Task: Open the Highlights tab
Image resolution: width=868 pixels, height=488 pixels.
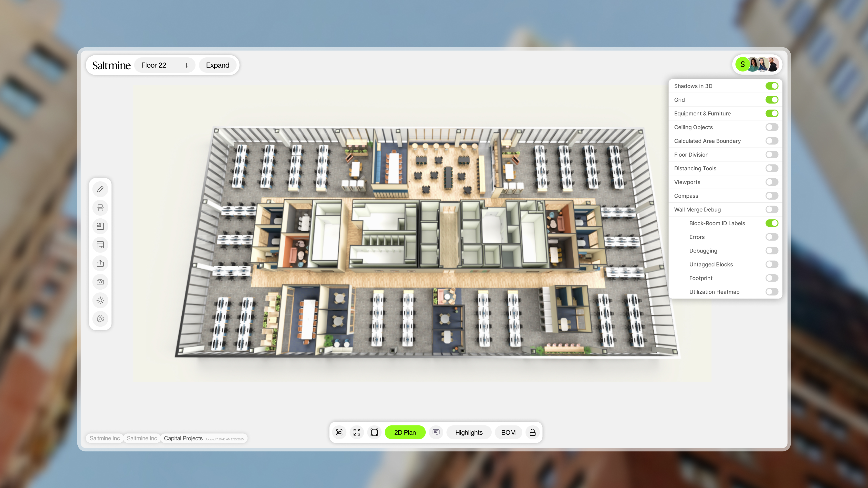Action: [x=469, y=432]
